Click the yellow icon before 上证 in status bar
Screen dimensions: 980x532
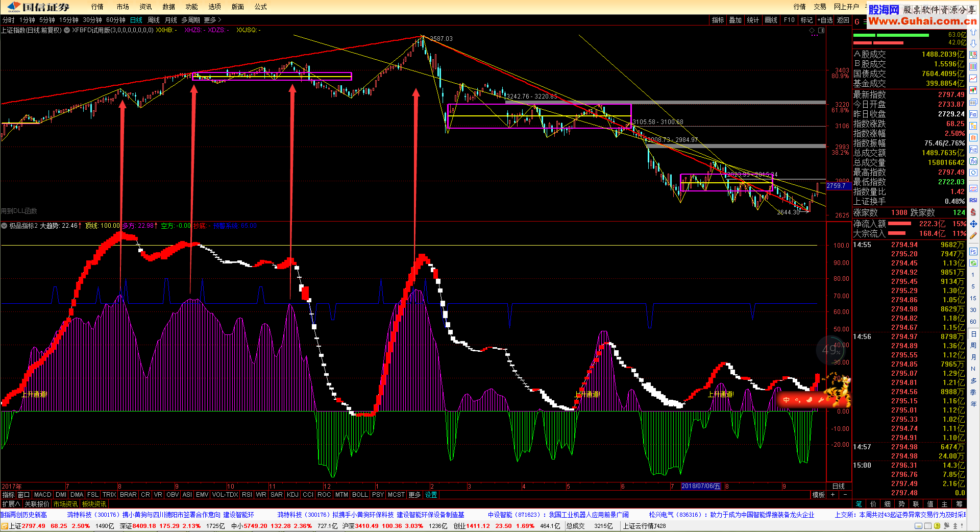(4, 526)
